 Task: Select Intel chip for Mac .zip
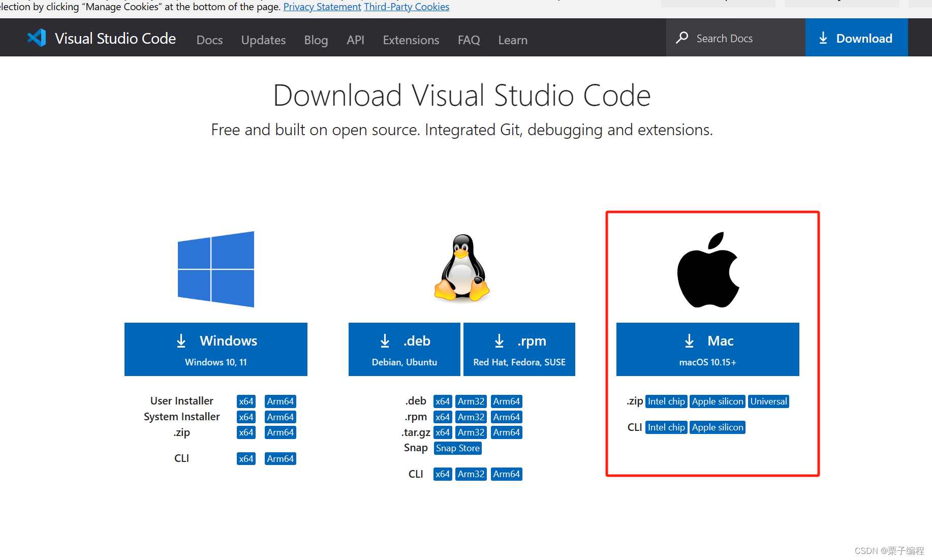coord(666,401)
